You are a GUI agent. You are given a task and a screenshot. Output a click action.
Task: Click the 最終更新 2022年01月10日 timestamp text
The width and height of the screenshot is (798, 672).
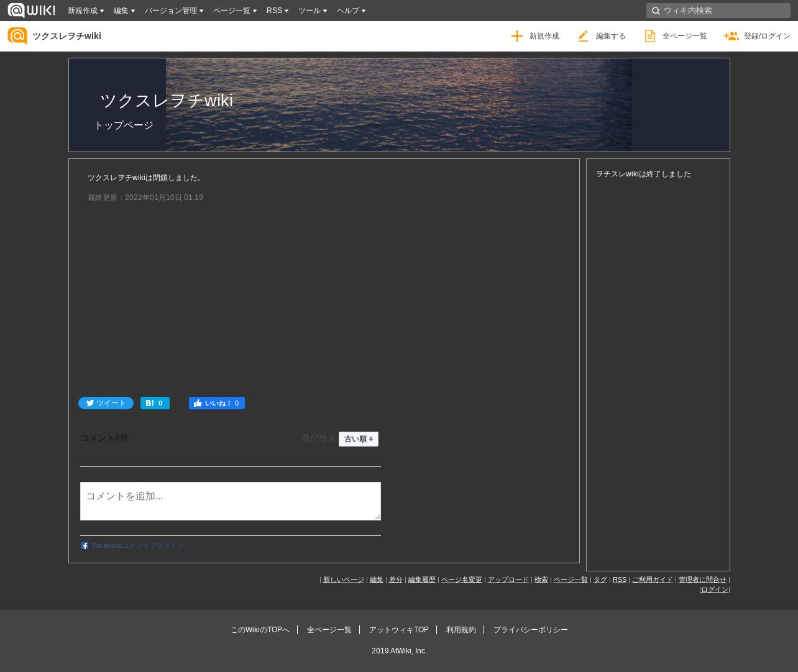[x=145, y=198]
